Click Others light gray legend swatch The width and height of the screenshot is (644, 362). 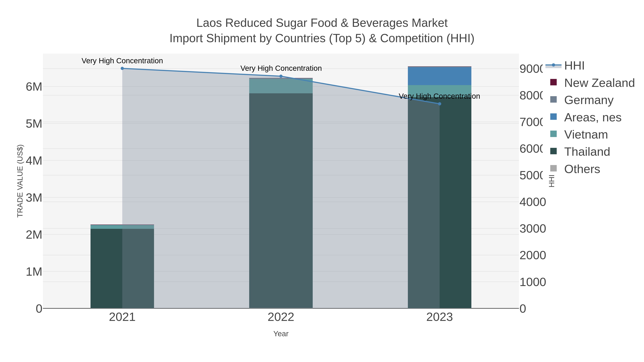click(x=553, y=168)
